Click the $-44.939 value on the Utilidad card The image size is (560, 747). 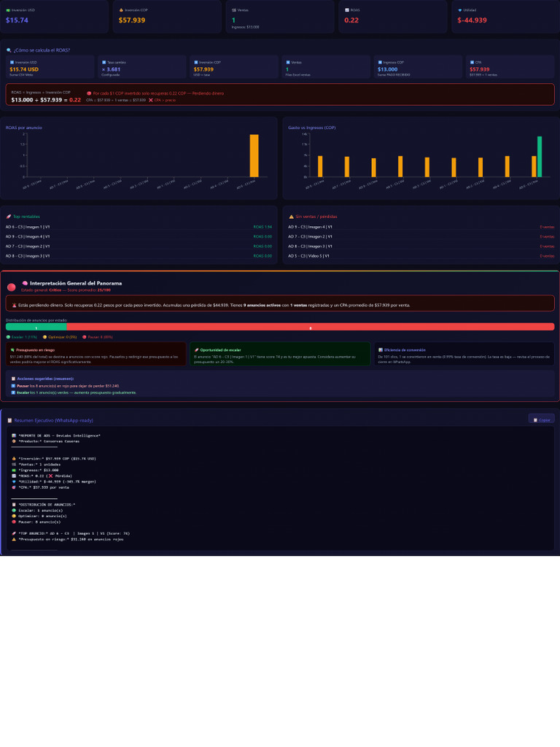tap(472, 20)
